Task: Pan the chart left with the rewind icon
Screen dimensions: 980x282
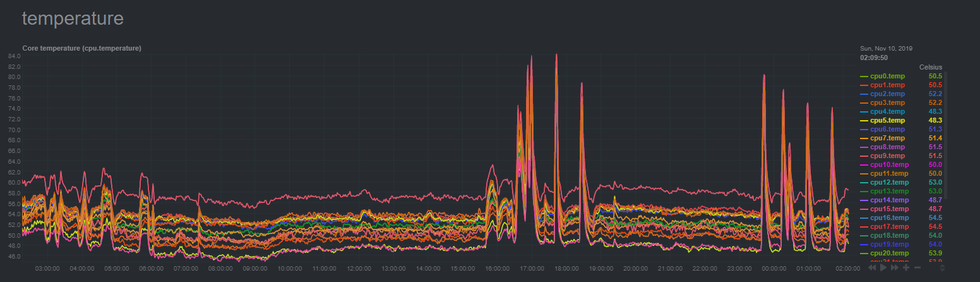Action: [872, 267]
